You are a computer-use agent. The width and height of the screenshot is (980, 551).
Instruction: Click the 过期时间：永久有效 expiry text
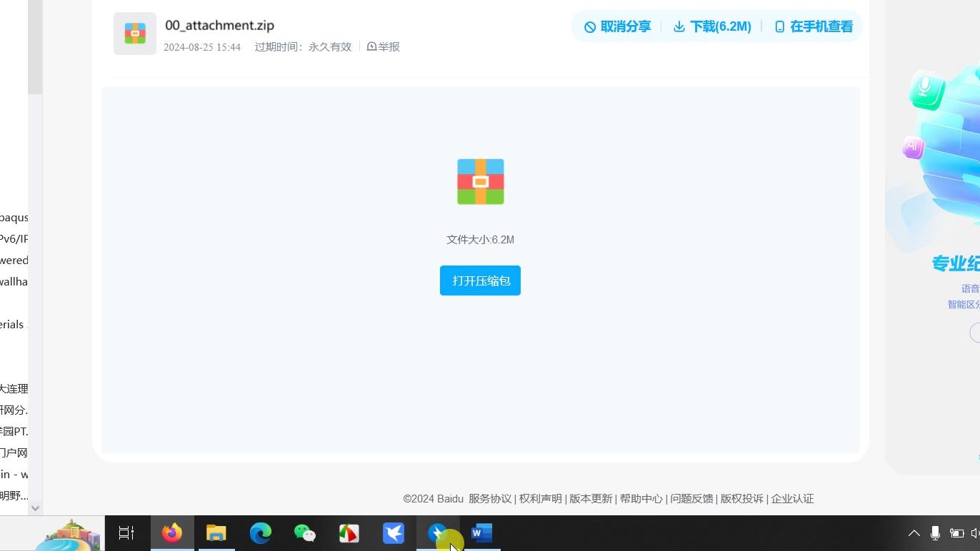coord(303,46)
